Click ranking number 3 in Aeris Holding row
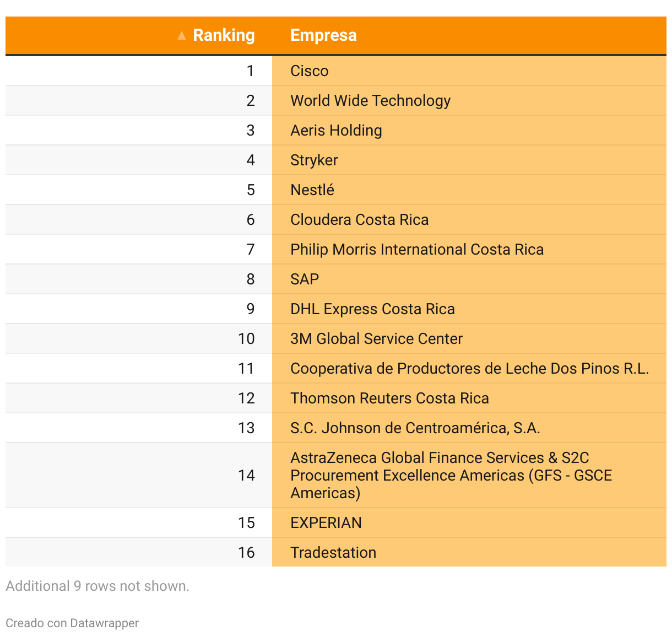The width and height of the screenshot is (672, 636). coord(251,130)
